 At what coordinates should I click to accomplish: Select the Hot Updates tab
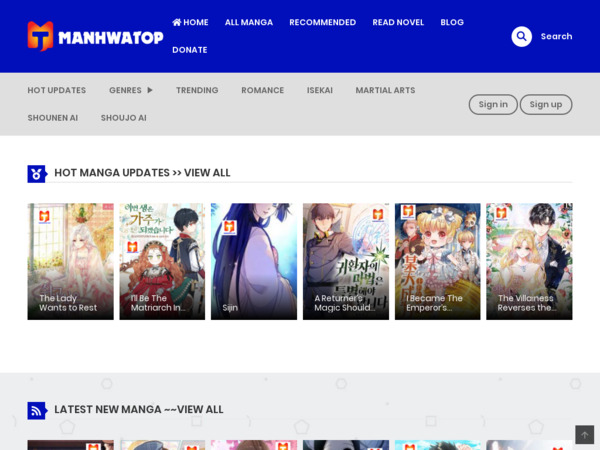57,90
